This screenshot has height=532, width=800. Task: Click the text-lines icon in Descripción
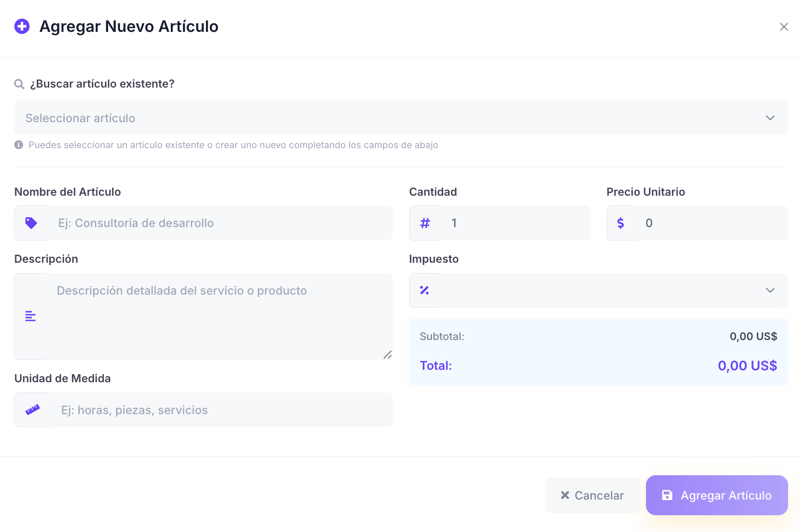point(31,316)
